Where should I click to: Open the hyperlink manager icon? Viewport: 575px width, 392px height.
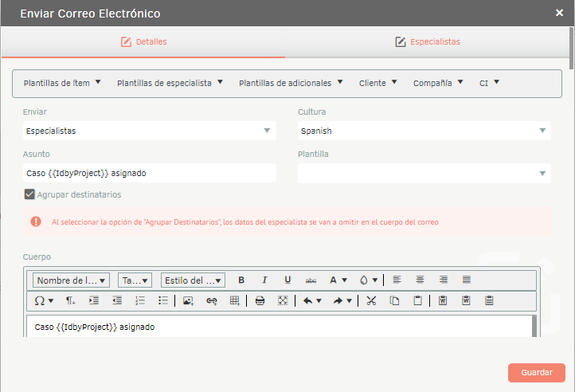(x=211, y=300)
